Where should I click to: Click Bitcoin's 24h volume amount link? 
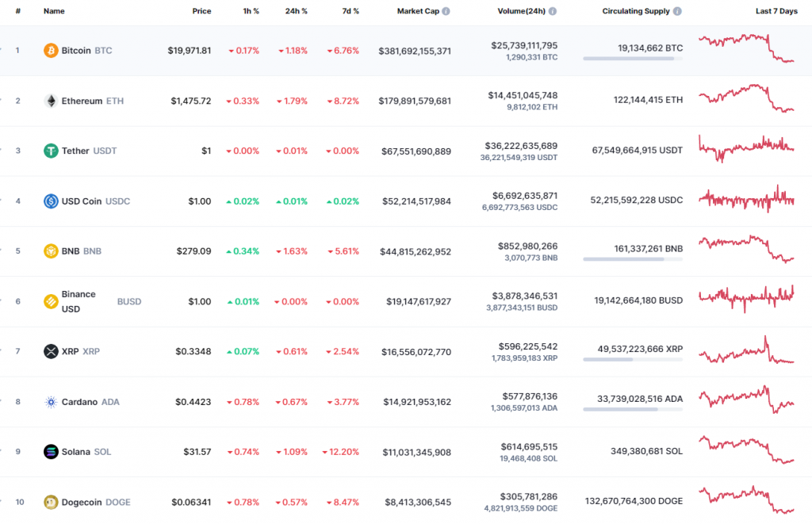(x=523, y=45)
